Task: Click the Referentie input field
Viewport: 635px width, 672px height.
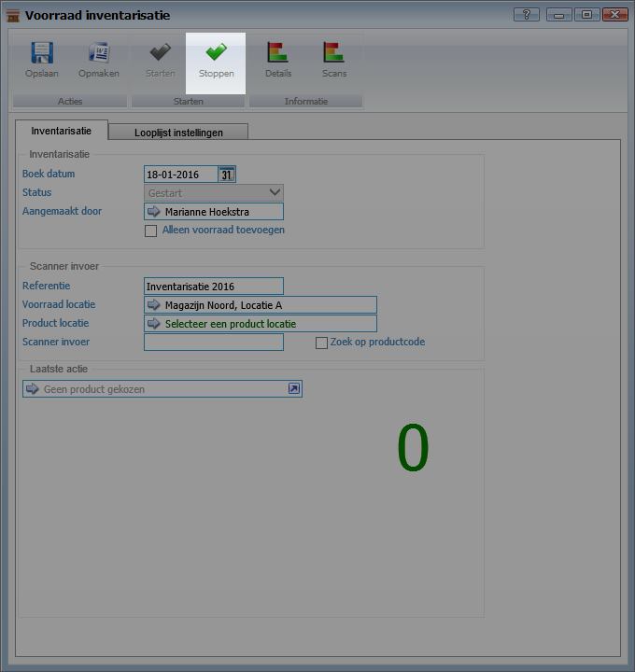Action: [213, 287]
